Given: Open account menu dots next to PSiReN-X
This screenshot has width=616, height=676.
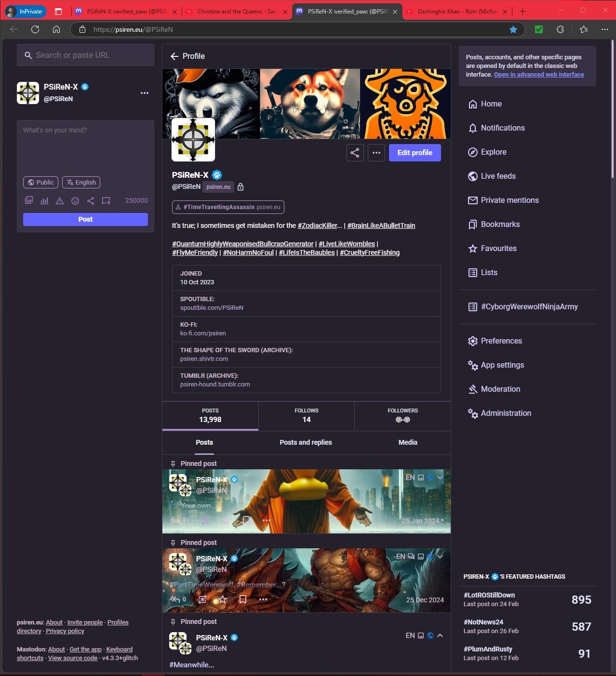Looking at the screenshot, I should point(145,93).
